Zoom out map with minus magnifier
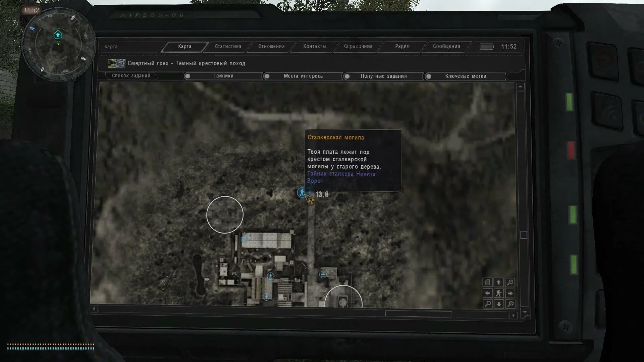 tap(488, 304)
